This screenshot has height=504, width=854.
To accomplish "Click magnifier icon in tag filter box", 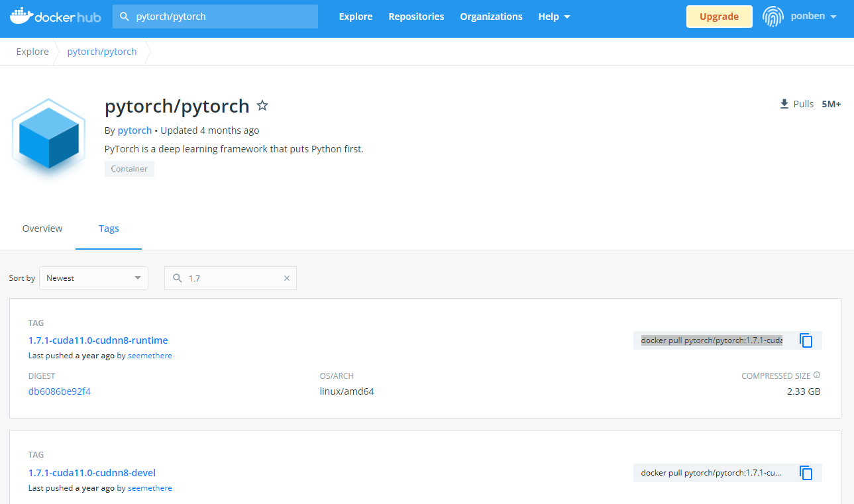I will point(177,278).
